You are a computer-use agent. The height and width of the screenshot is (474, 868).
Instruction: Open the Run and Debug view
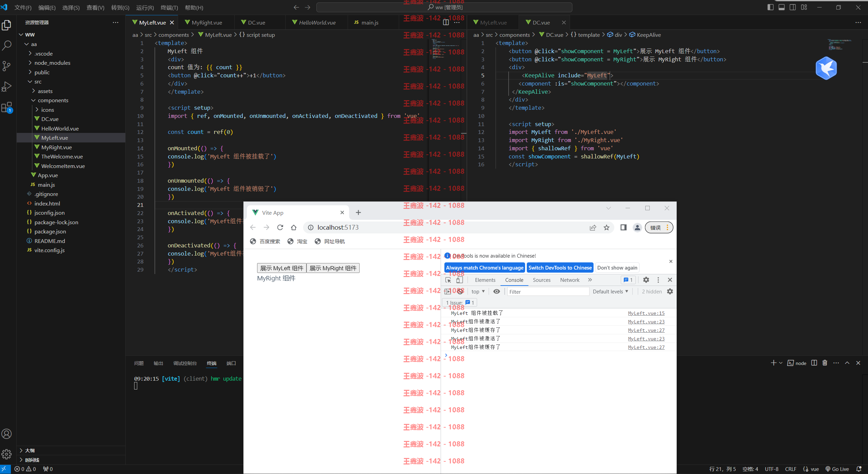click(6, 86)
